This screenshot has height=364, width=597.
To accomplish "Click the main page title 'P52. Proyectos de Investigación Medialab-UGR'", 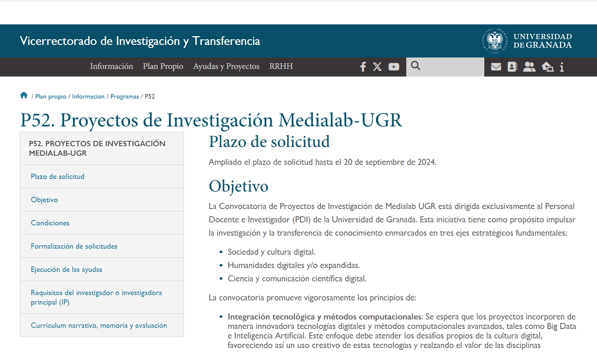I will [211, 120].
